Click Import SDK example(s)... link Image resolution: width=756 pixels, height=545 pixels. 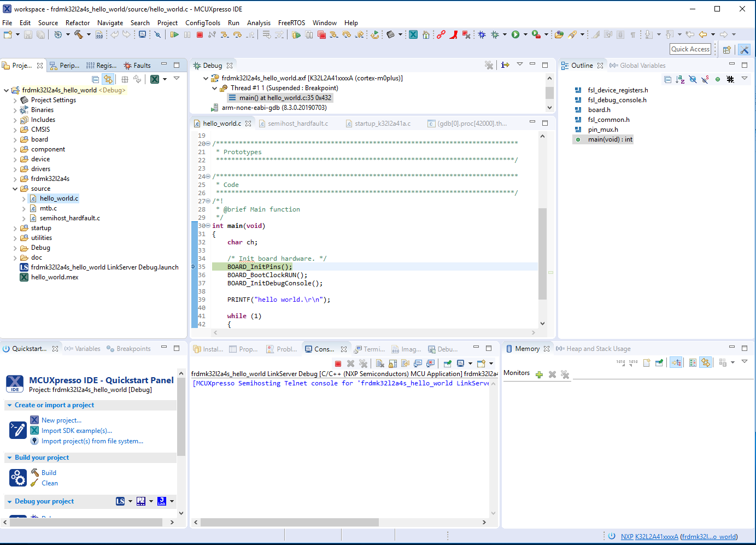coord(77,431)
